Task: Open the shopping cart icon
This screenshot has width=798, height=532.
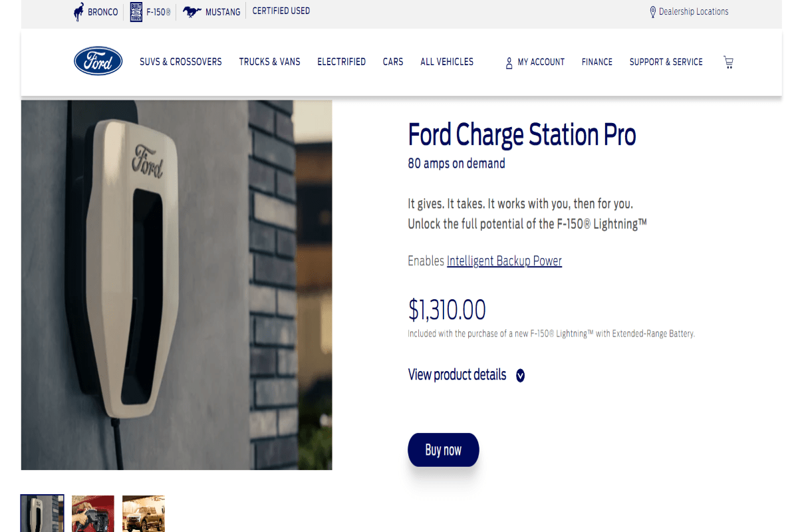Action: tap(728, 62)
